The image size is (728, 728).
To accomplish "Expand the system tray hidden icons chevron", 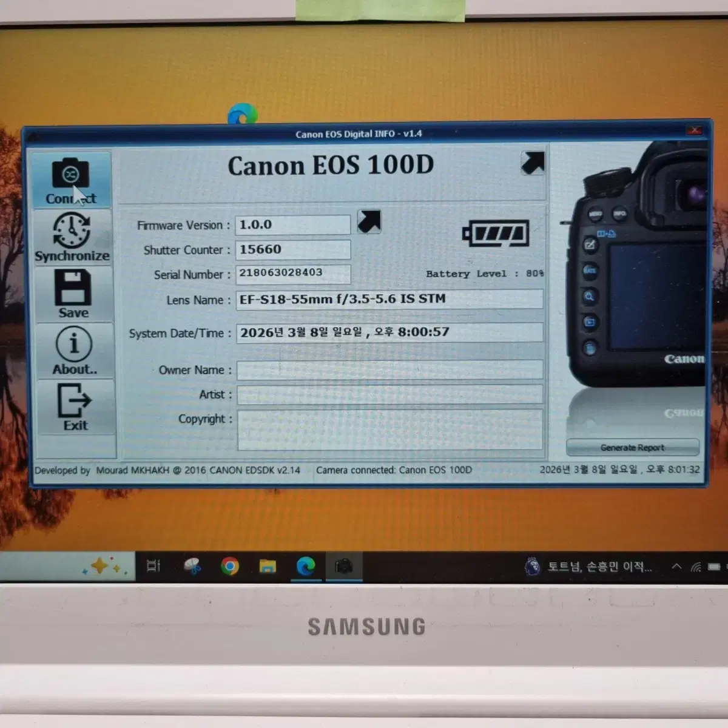I will (x=676, y=566).
